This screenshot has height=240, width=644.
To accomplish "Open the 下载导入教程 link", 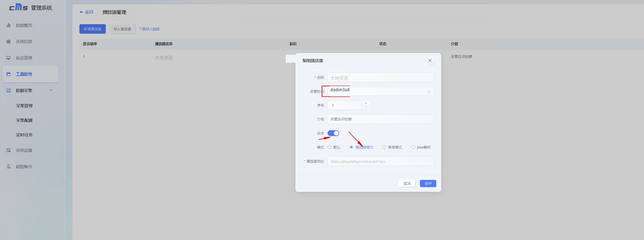I will click(149, 29).
